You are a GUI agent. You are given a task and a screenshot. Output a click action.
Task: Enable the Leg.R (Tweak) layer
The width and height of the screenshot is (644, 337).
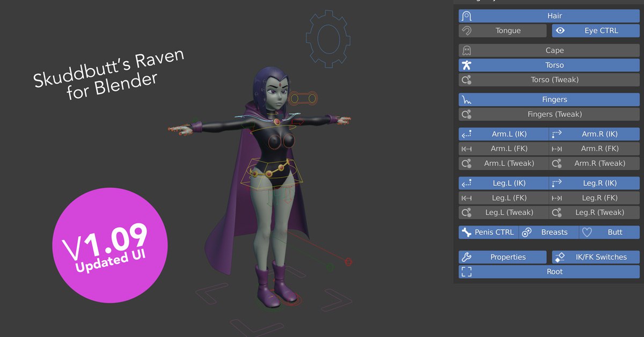pos(595,212)
